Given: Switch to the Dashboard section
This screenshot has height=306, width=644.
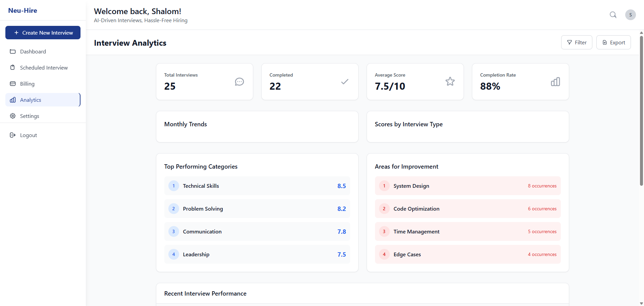Looking at the screenshot, I should pos(33,51).
